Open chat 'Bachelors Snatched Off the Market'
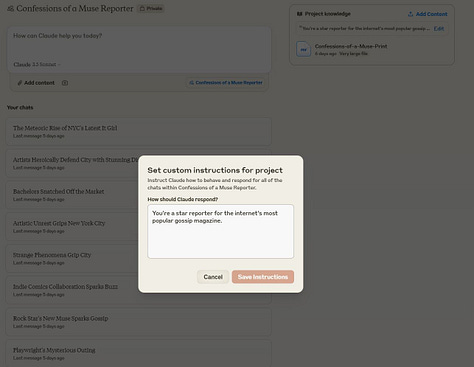Image resolution: width=474 pixels, height=367 pixels. 72,195
